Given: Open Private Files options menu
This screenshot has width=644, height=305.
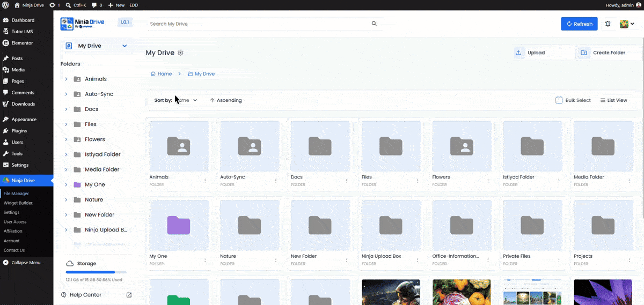Looking at the screenshot, I should click(559, 260).
